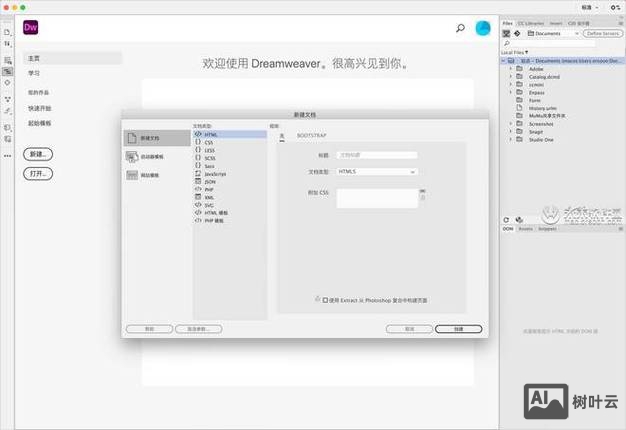Viewport: 626px width, 430px height.
Task: Click the three-dots more tools icon
Action: click(x=8, y=156)
